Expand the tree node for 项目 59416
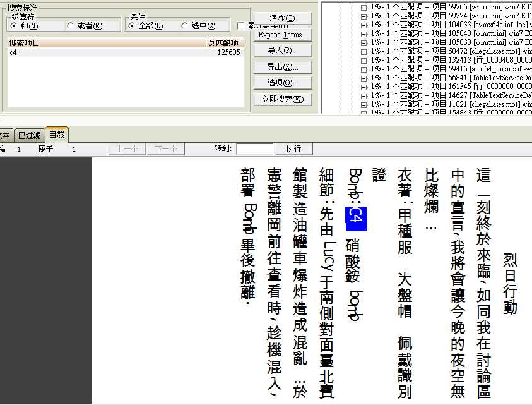This screenshot has width=532, height=405. (x=364, y=69)
